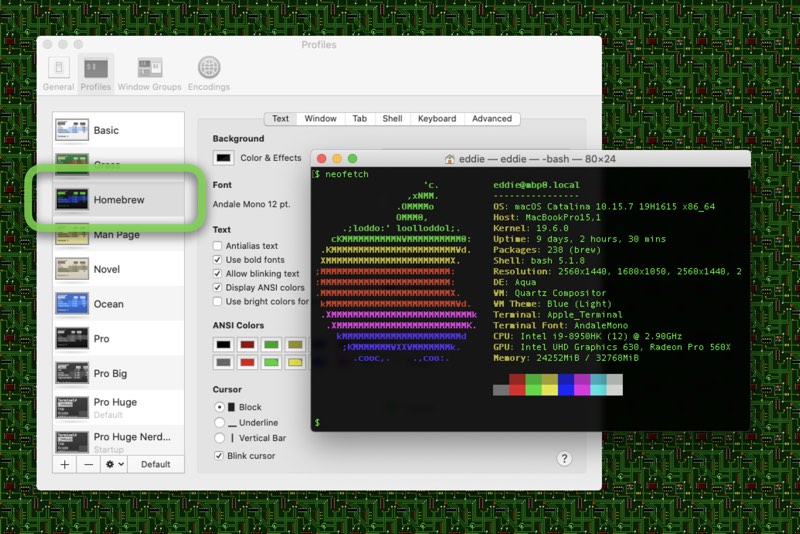The image size is (800, 534).
Task: Click the Novel profile thumbnail
Action: pos(72,269)
